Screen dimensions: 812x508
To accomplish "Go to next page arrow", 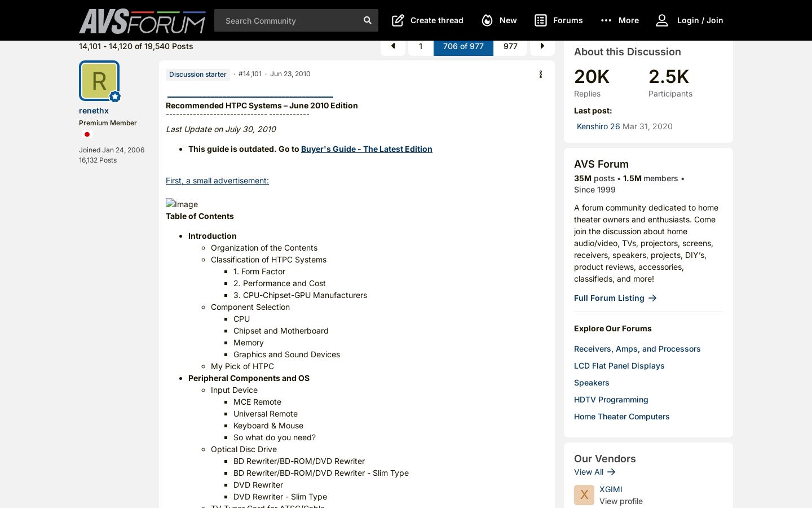I will 542,46.
